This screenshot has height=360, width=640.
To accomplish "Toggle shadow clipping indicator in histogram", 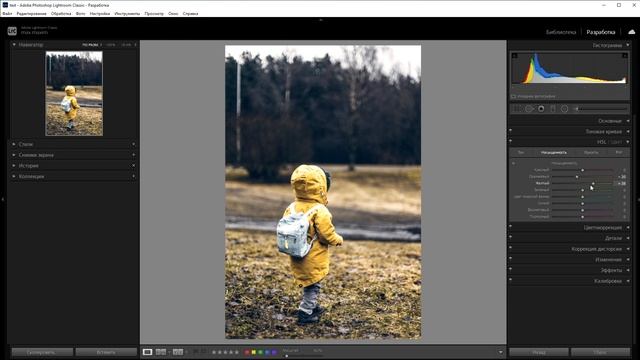I will click(514, 55).
